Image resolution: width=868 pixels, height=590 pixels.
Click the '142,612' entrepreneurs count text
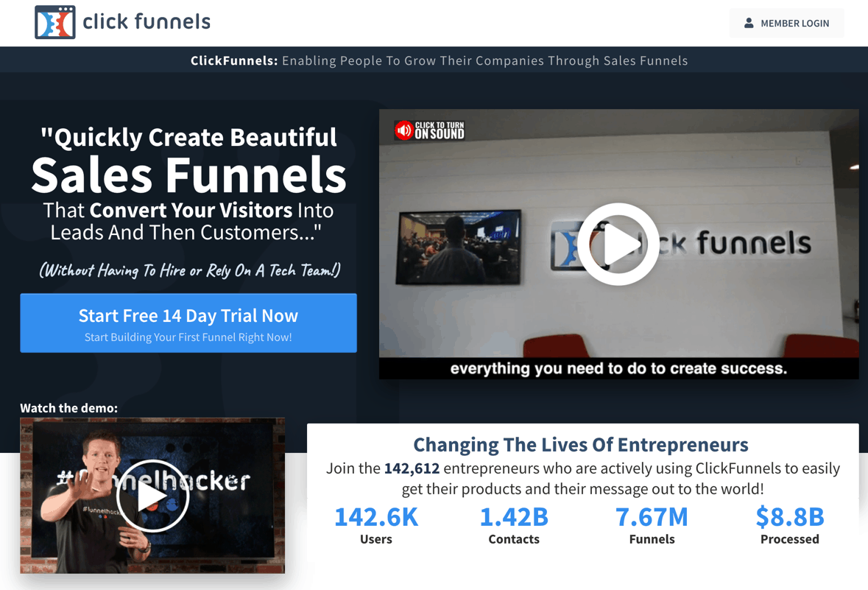click(412, 468)
